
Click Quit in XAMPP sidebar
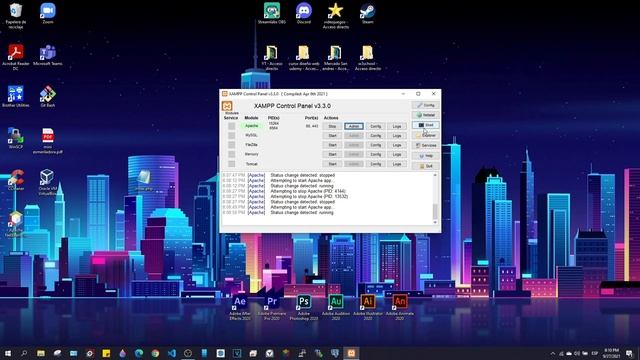pos(425,166)
